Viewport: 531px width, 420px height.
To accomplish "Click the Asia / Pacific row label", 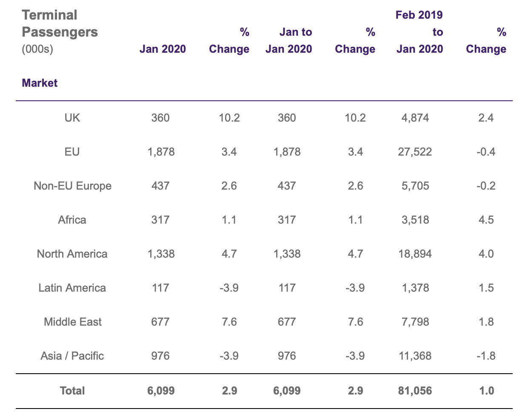I will (72, 356).
